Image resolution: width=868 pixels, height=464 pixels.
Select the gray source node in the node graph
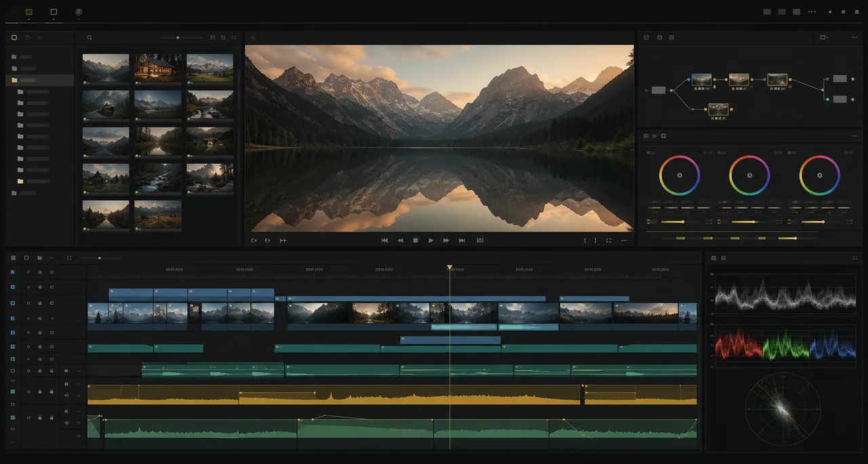(658, 90)
